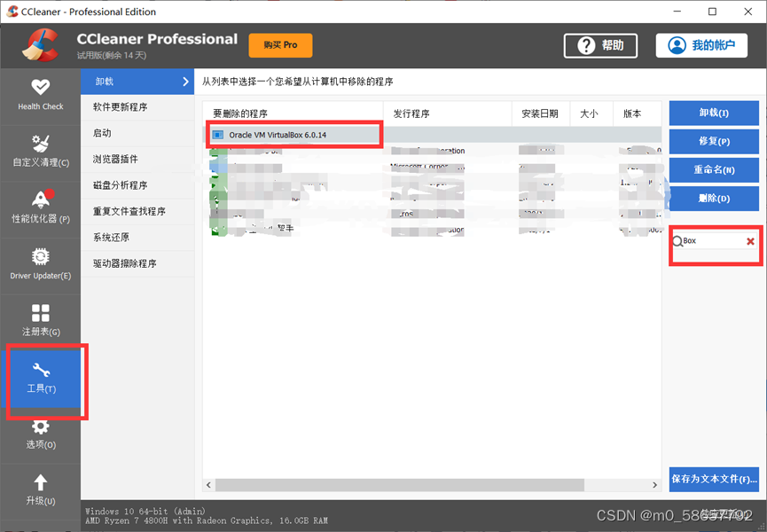The image size is (767, 532).
Task: Open 驱动器擦除程序 Drive Wiper
Action: coord(137,263)
